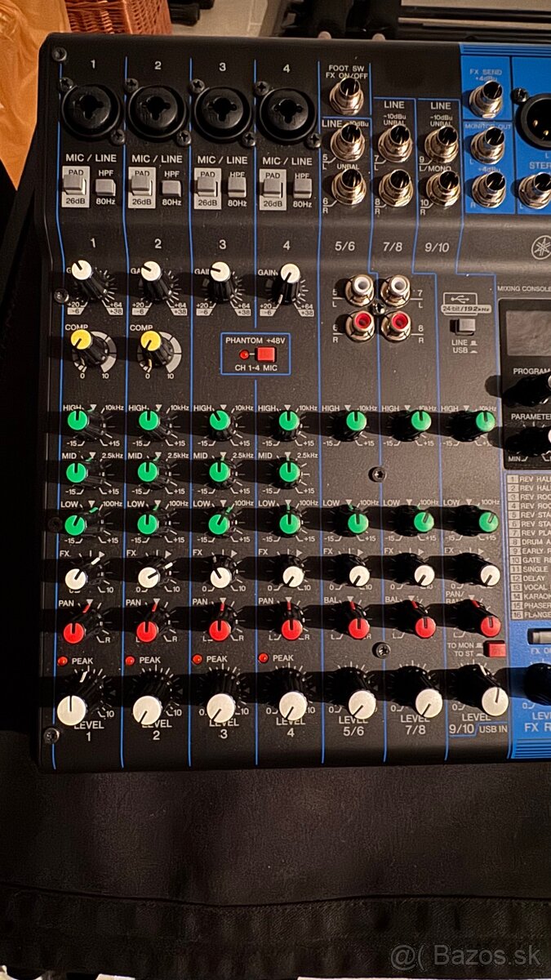Adjust the channel 1 FX send knob
The width and height of the screenshot is (551, 980).
pyautogui.click(x=76, y=579)
